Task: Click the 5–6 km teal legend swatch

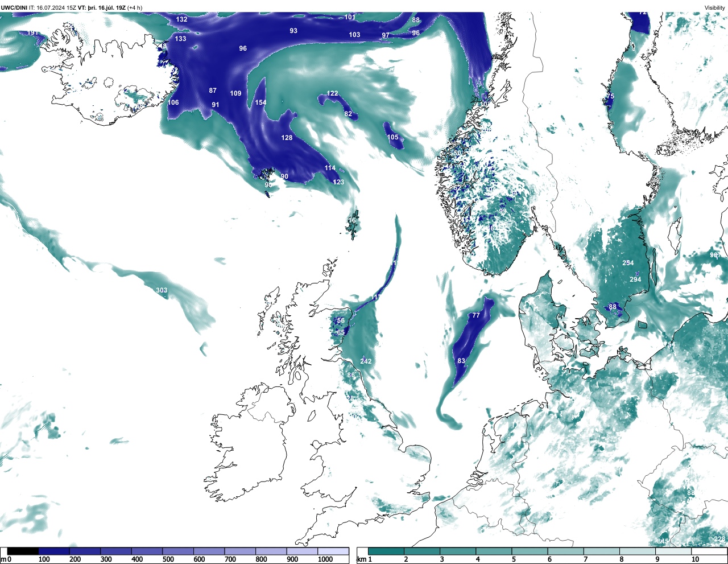Action: pos(530,551)
